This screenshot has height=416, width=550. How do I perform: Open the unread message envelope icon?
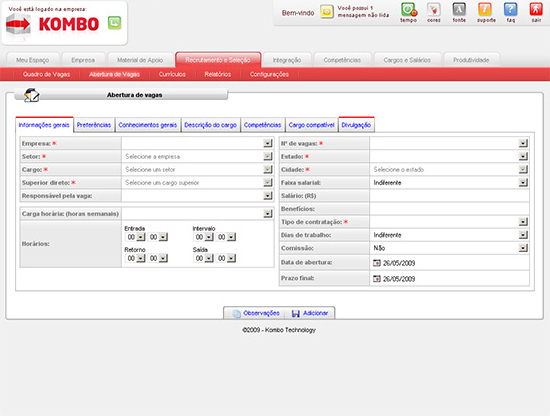pos(327,12)
